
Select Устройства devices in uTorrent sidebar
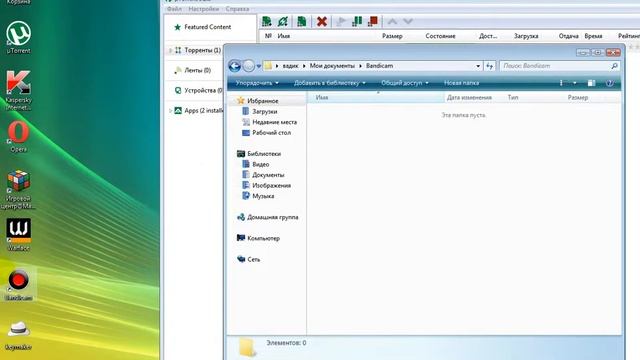pyautogui.click(x=198, y=90)
